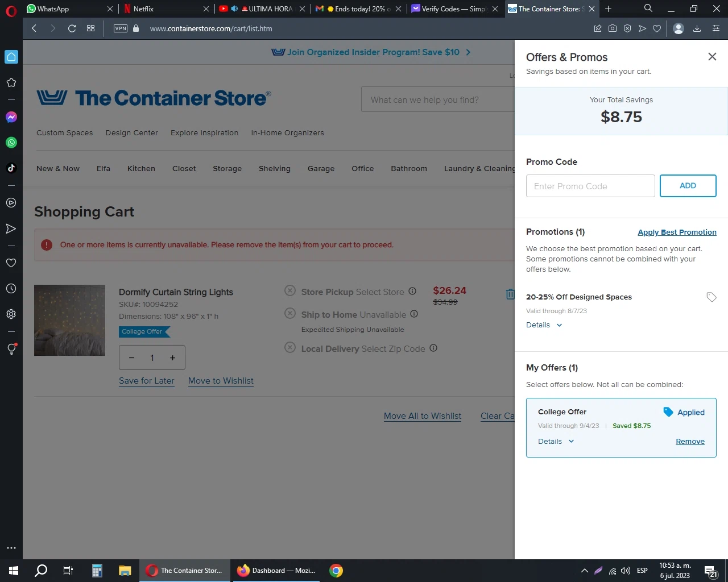Open the Garage menu category
This screenshot has height=582, width=728.
321,169
